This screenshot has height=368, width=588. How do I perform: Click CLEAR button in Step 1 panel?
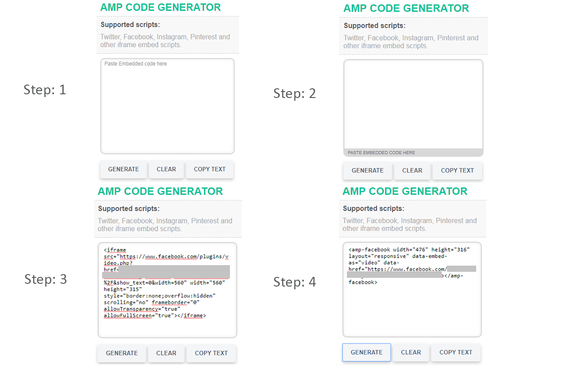tap(166, 169)
